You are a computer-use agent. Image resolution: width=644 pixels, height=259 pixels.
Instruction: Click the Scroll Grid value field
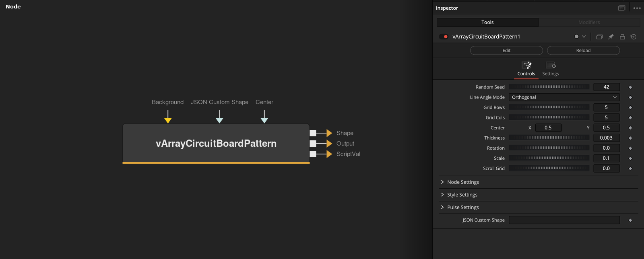pyautogui.click(x=607, y=168)
